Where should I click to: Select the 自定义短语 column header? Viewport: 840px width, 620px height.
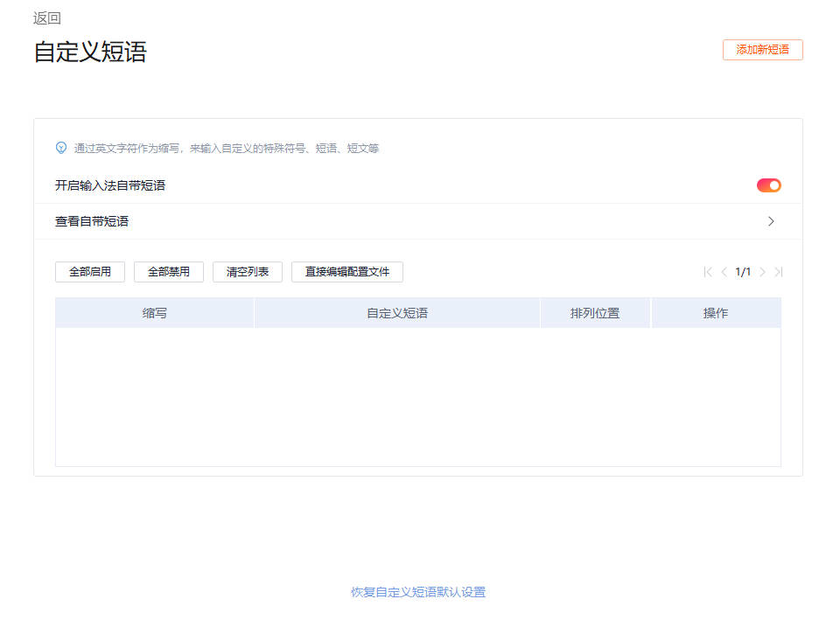click(397, 312)
